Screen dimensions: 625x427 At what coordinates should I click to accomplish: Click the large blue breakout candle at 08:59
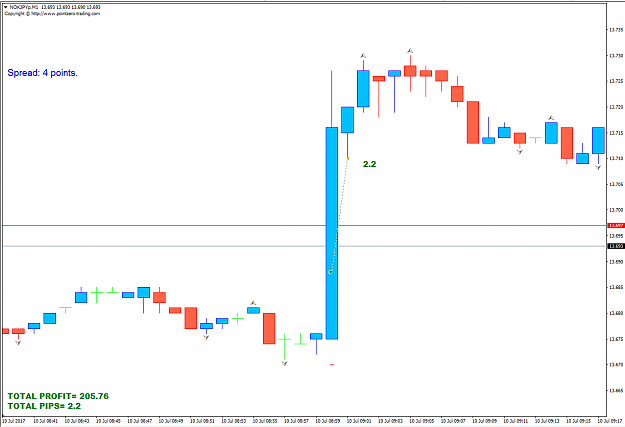tap(332, 233)
